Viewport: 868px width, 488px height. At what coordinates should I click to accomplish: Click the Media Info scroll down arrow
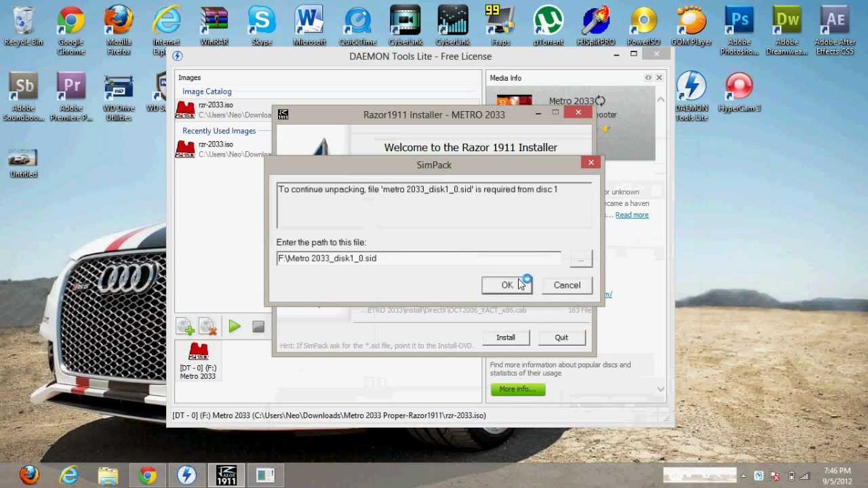(x=660, y=389)
